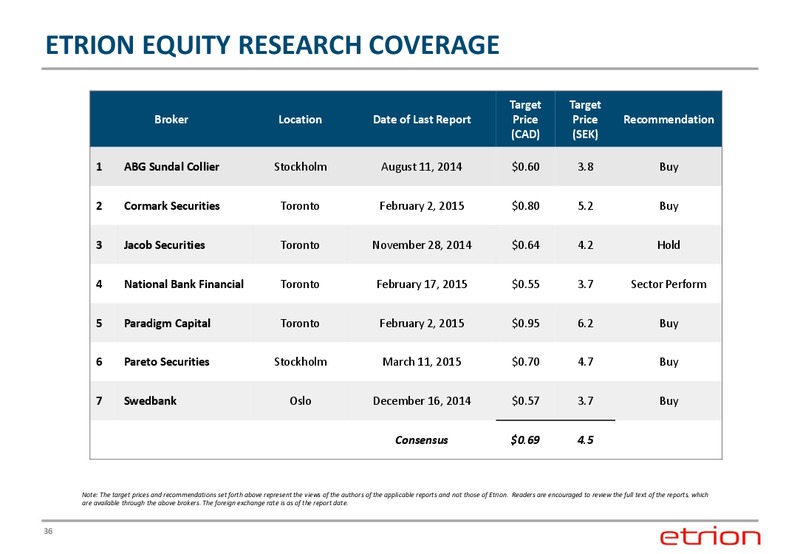800x554 pixels.
Task: Select broker name 'Cormark Securities'
Action: click(x=172, y=206)
